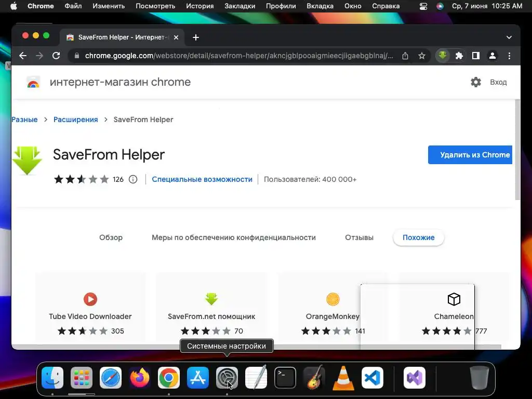
Task: Open Finder from the Dock
Action: click(52, 378)
